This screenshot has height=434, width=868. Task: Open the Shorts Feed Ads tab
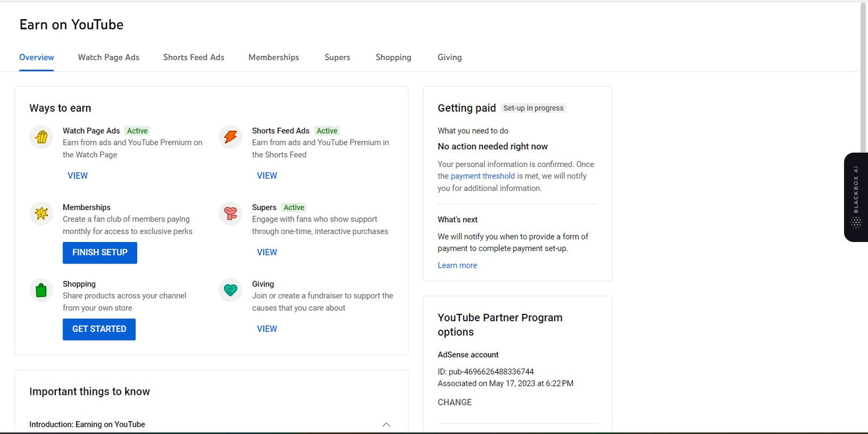[193, 58]
